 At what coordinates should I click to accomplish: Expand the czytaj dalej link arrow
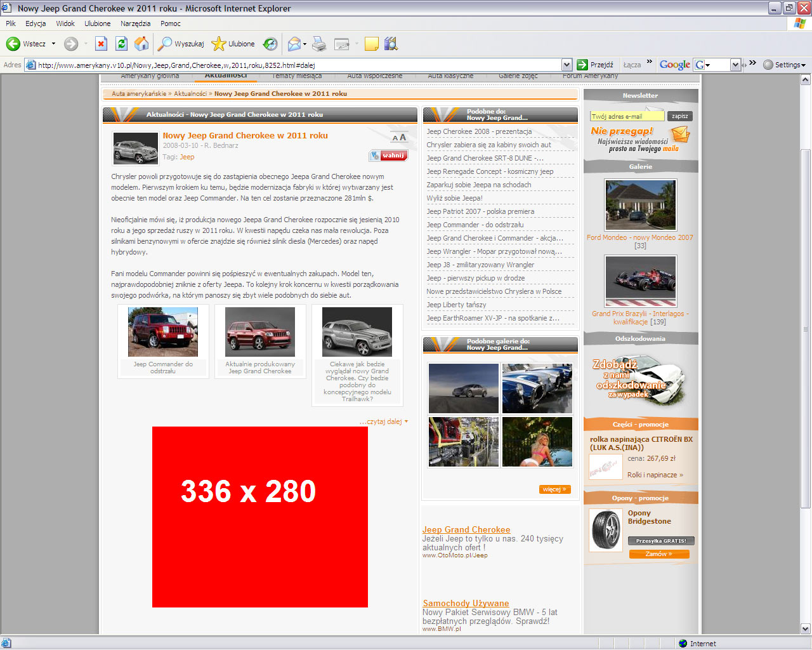pos(406,421)
